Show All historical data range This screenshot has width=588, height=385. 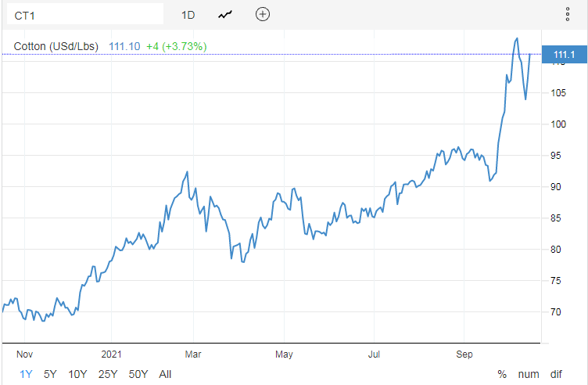[x=165, y=374]
